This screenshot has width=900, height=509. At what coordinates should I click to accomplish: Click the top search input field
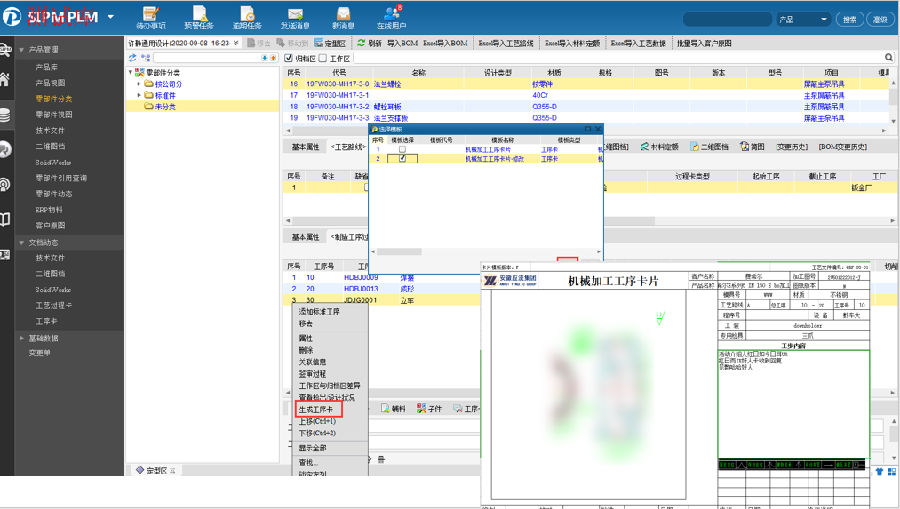click(728, 19)
